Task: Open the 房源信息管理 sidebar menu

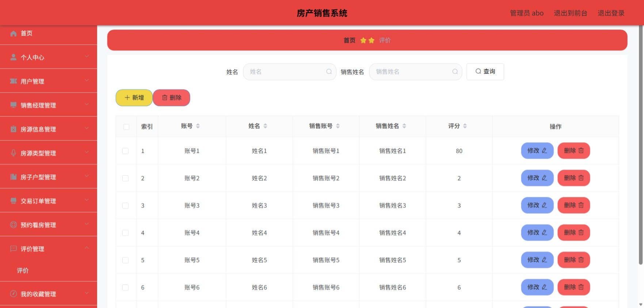Action: [x=49, y=129]
